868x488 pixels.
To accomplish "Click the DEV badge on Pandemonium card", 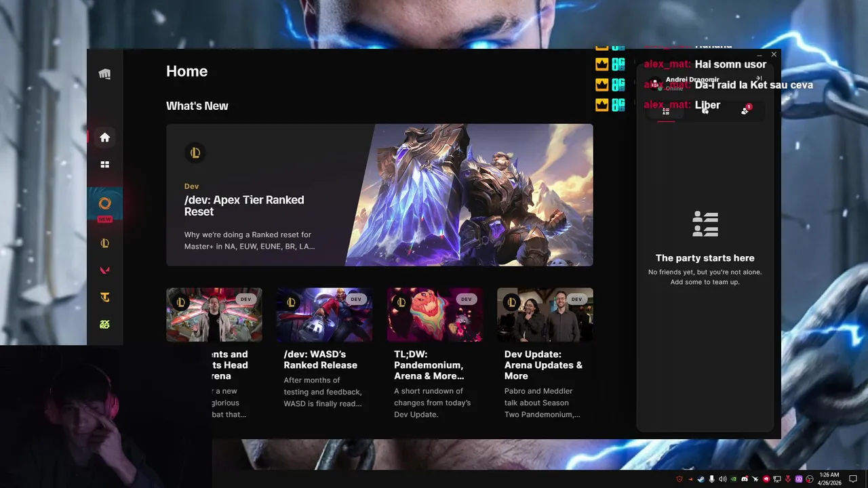I will (x=466, y=299).
